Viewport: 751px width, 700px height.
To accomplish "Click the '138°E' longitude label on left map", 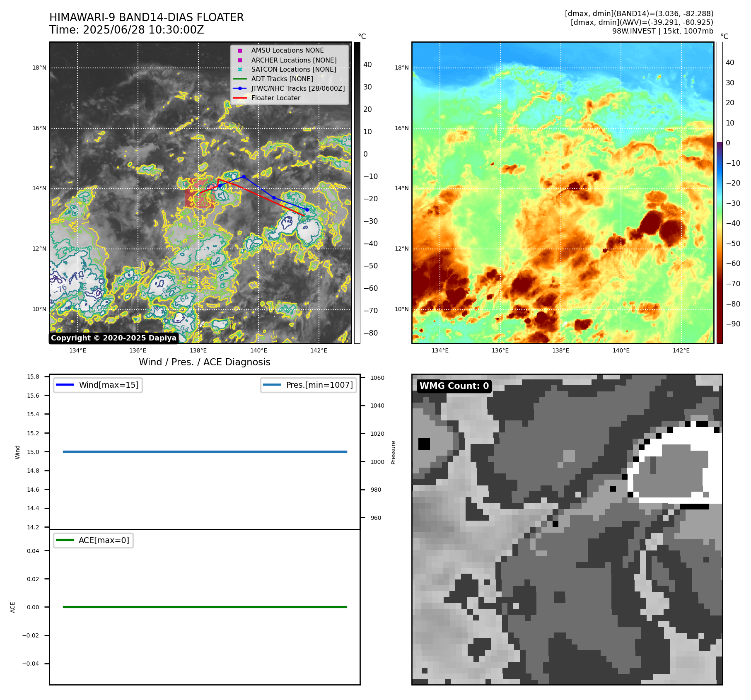I will pos(198,350).
